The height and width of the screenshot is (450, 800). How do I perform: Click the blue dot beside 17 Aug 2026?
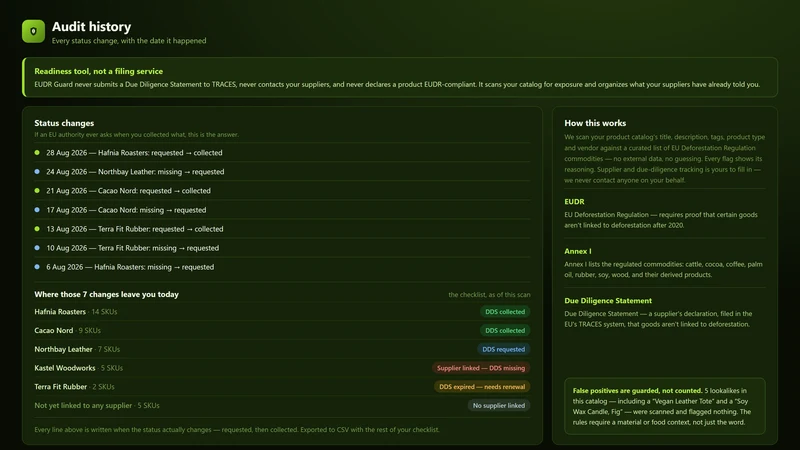click(x=37, y=210)
